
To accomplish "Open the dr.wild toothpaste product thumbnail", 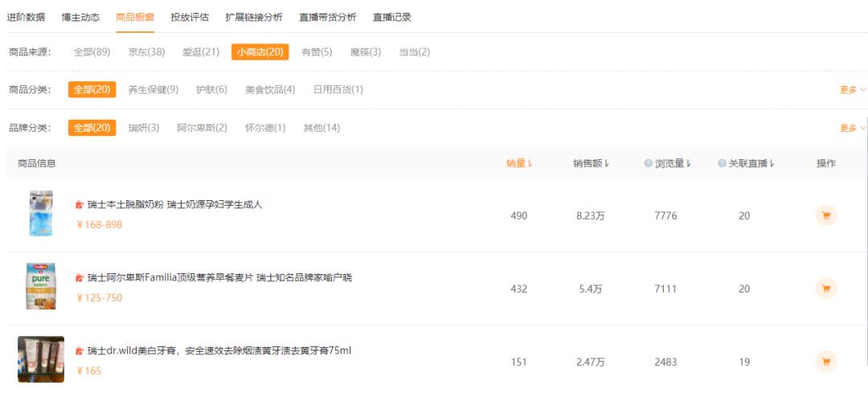I will tap(41, 359).
